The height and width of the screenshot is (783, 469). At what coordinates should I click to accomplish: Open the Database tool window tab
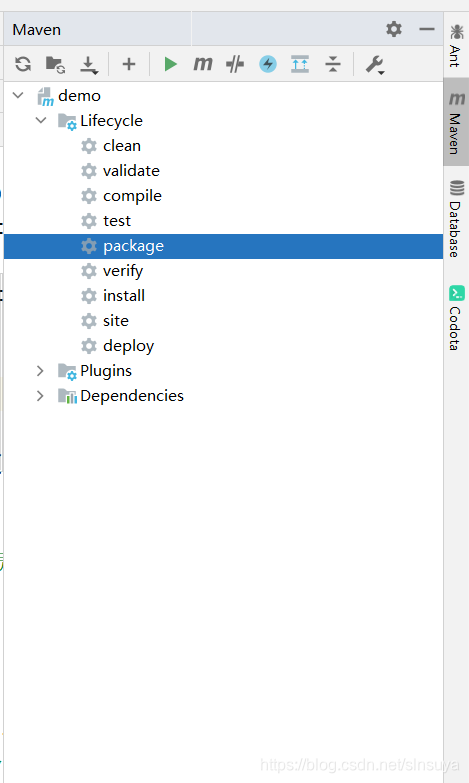(x=456, y=219)
